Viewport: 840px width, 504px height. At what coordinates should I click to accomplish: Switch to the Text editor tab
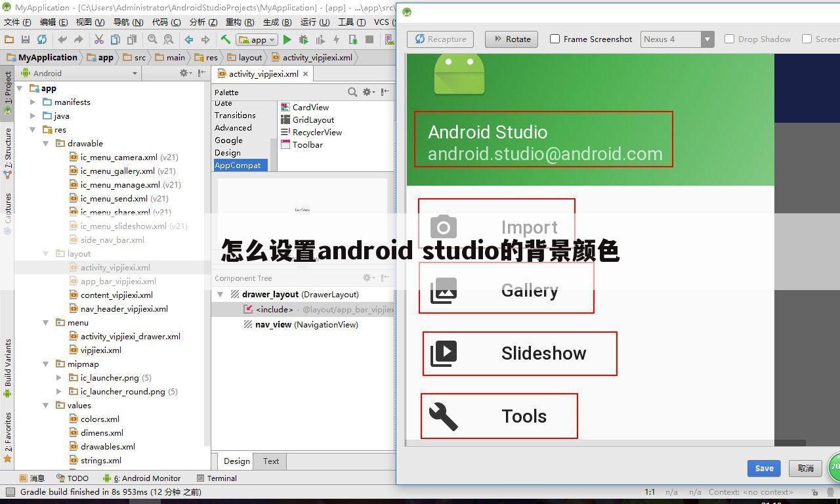pyautogui.click(x=271, y=461)
